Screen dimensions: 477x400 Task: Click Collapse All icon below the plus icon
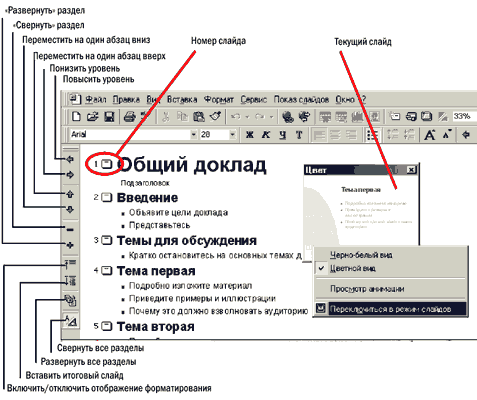[70, 264]
